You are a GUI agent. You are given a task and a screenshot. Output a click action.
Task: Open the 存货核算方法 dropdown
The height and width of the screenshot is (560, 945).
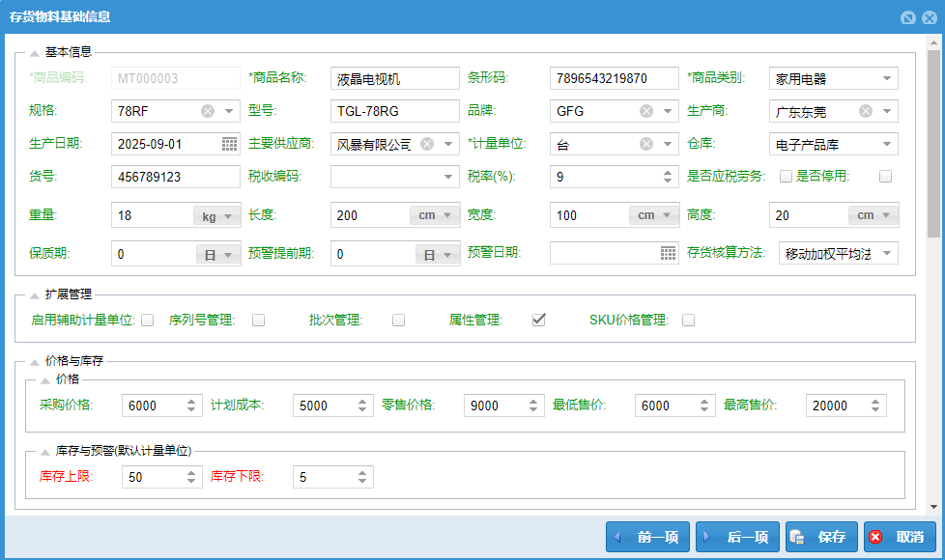886,254
